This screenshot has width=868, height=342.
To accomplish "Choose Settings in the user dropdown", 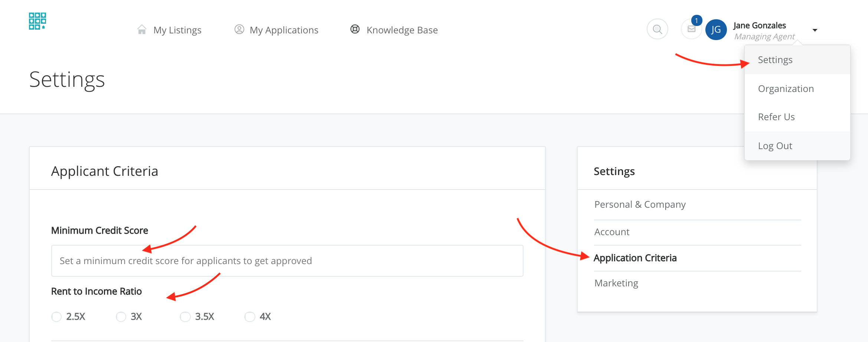I will tap(797, 60).
